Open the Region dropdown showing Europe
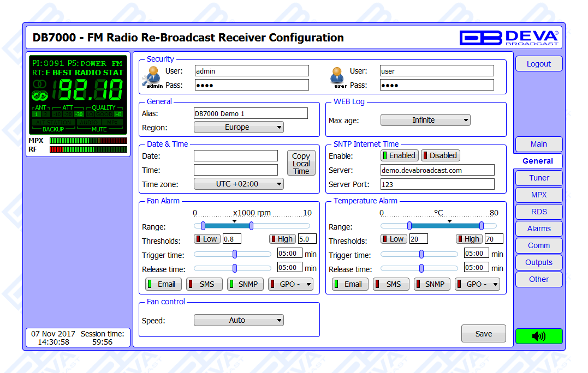The image size is (588, 373). click(x=239, y=127)
